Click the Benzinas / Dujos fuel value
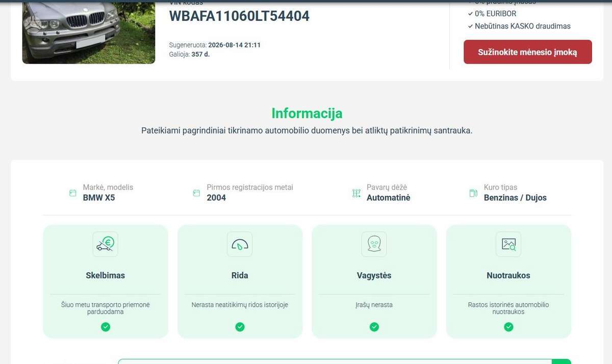 point(515,198)
